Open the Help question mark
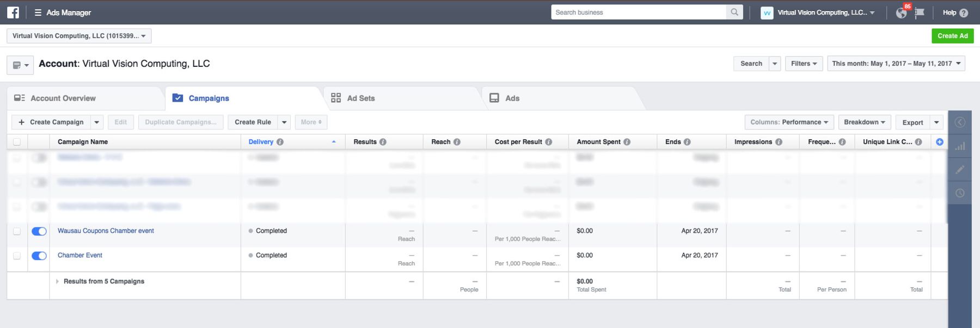The height and width of the screenshot is (328, 980). click(x=964, y=13)
